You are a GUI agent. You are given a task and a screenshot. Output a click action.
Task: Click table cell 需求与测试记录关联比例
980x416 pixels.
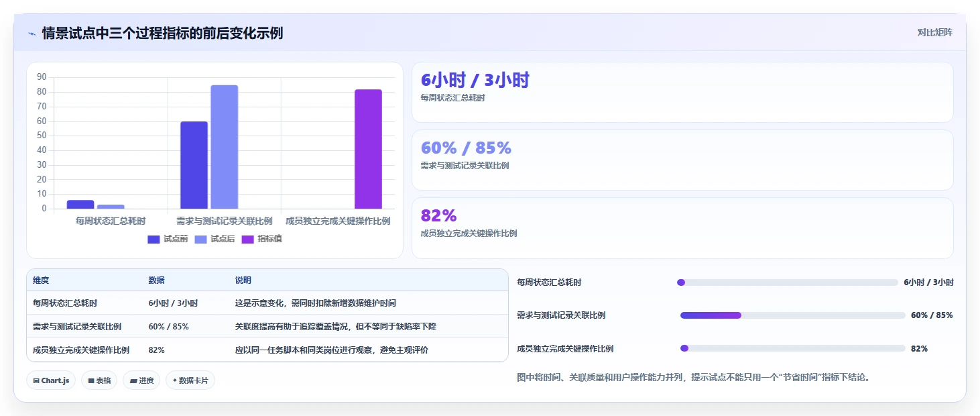coord(77,327)
